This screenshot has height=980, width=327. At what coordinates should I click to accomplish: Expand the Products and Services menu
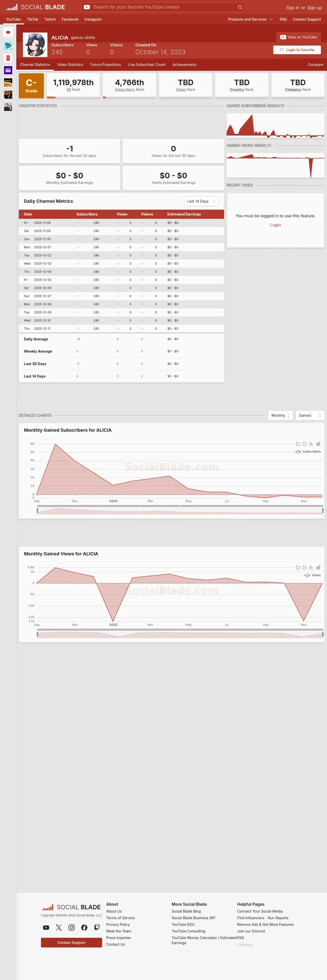pos(251,19)
